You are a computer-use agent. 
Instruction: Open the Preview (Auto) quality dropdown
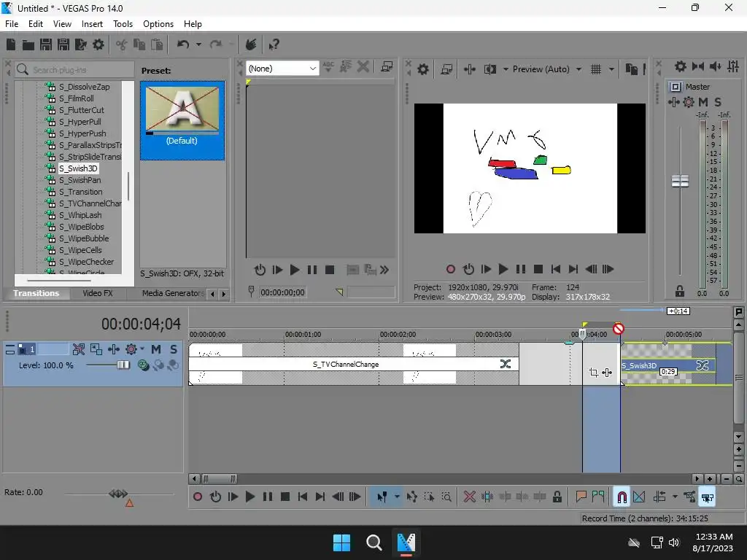click(578, 69)
